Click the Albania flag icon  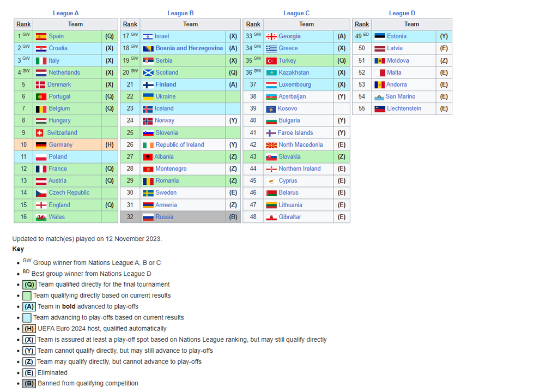coord(147,156)
